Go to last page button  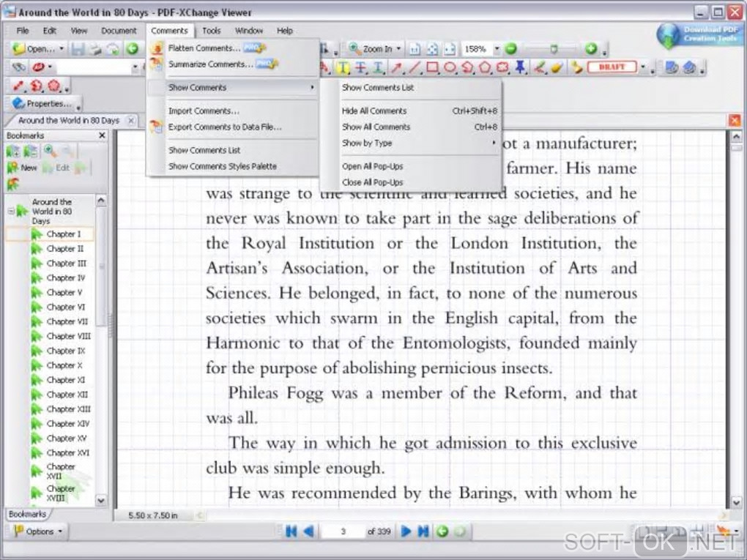pos(423,531)
